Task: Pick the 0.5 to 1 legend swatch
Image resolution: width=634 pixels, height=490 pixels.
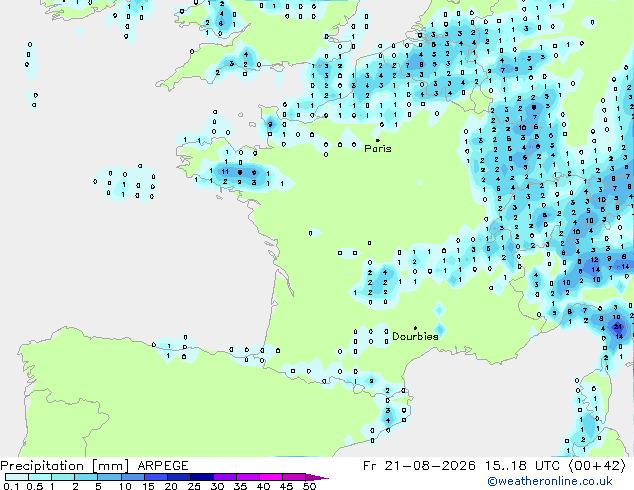Action: (x=40, y=477)
